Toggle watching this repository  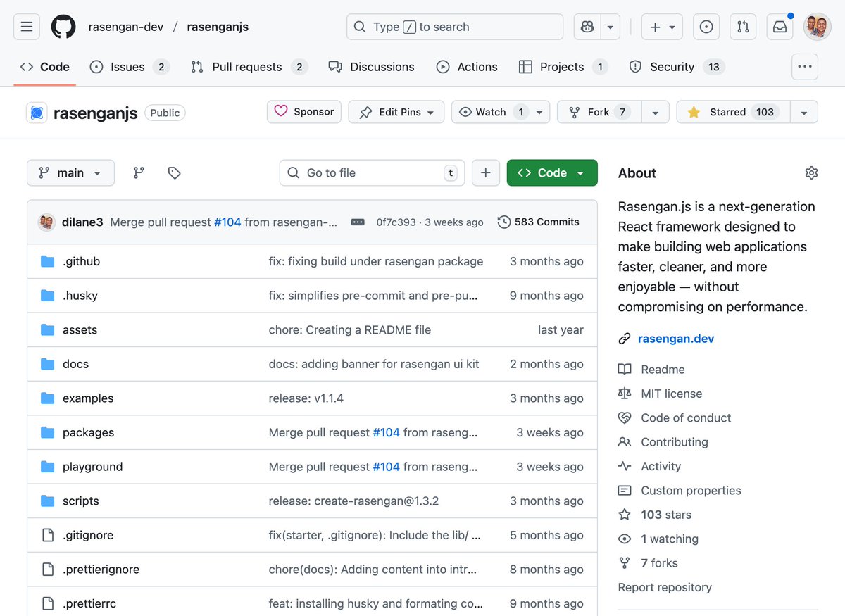coord(491,112)
